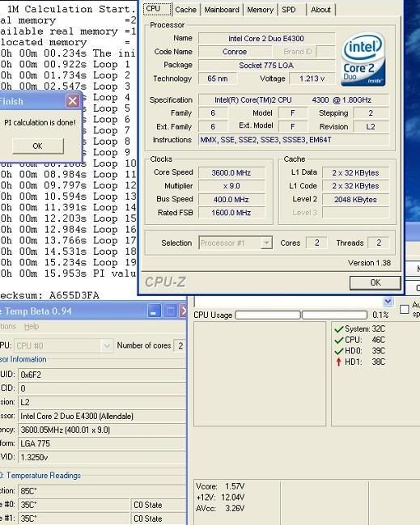
Task: Click the Checksum A655D3FA line
Action: click(x=49, y=295)
